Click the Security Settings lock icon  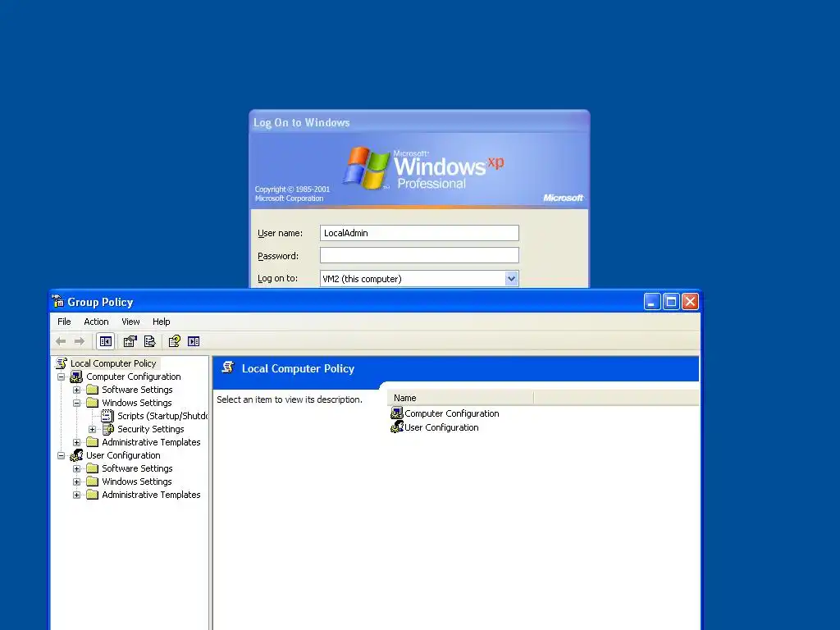[108, 429]
